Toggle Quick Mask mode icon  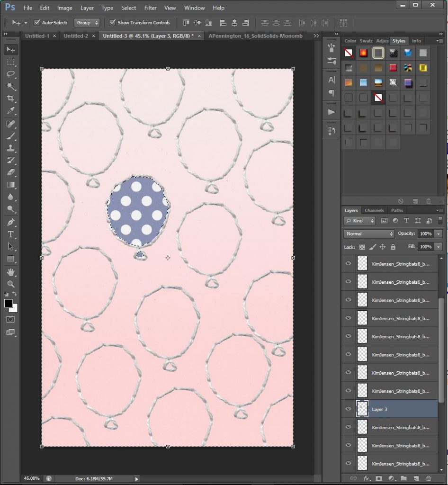(10, 320)
